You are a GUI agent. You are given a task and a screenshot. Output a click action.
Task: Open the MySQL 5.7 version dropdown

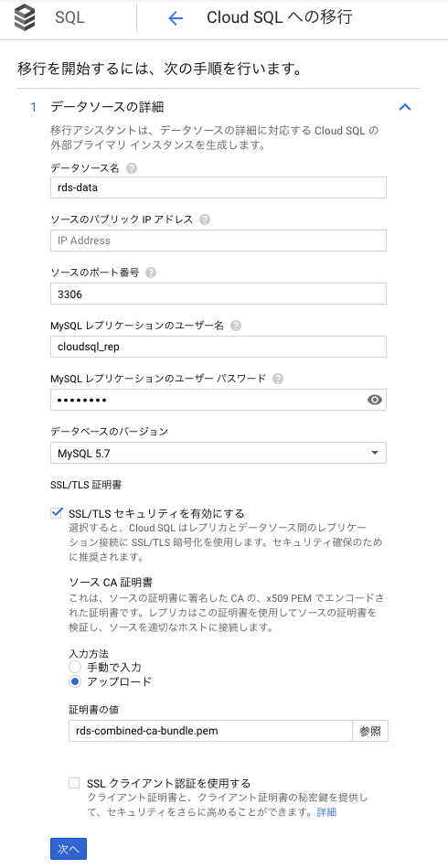[219, 454]
